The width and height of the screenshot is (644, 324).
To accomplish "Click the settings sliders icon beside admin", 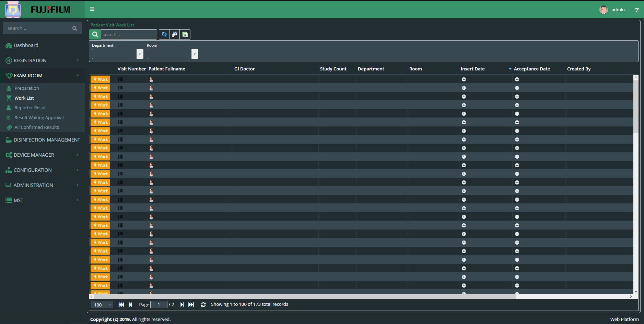I will [637, 10].
